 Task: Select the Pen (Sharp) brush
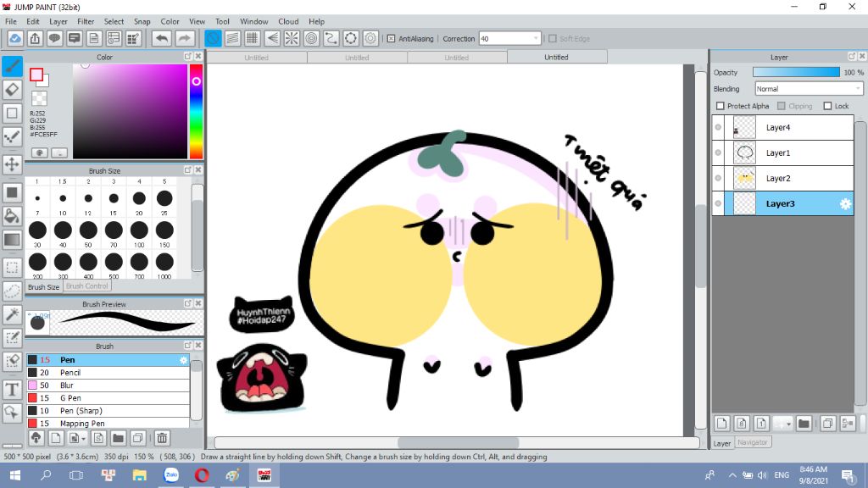[x=108, y=411]
